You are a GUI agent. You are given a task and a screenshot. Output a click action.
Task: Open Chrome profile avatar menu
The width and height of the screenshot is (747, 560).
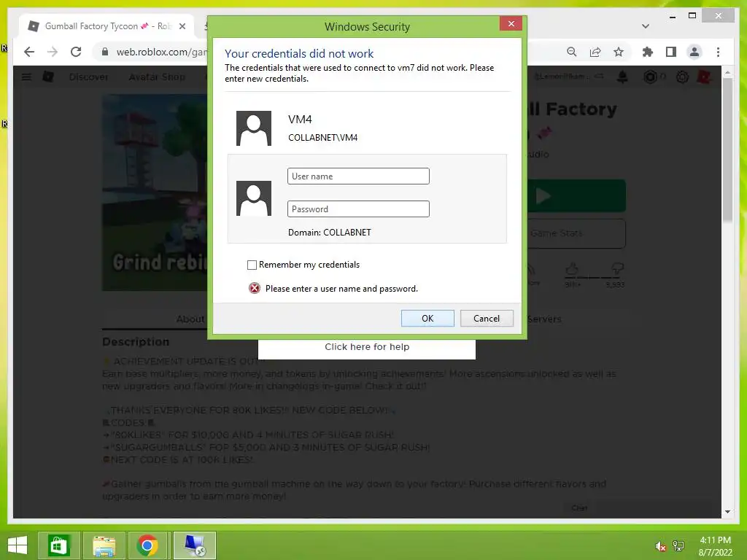coord(694,52)
